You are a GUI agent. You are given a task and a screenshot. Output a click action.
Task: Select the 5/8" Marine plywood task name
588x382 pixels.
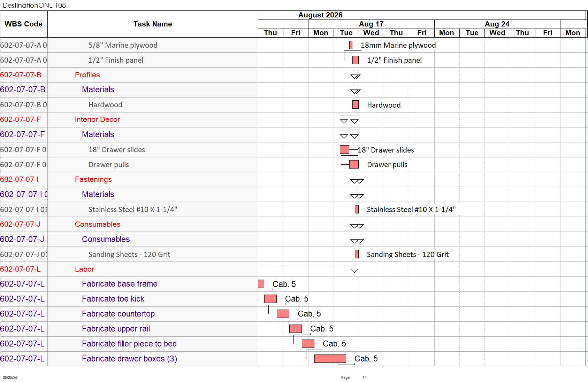(x=123, y=45)
